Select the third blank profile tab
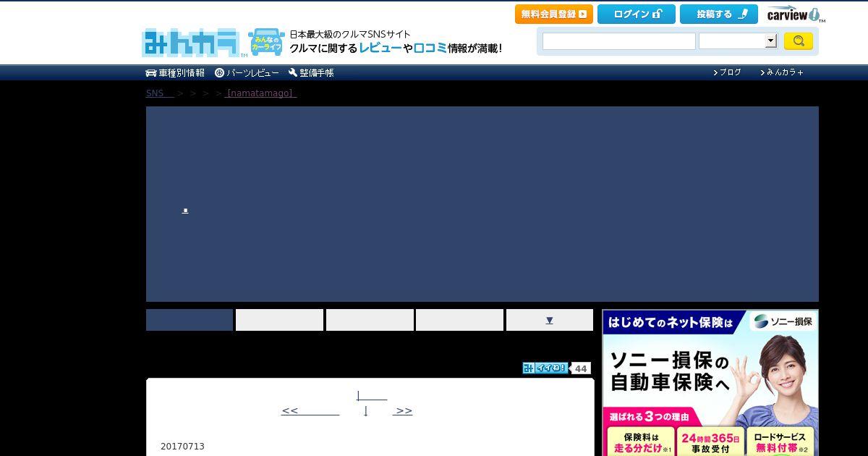The height and width of the screenshot is (456, 868). (370, 320)
